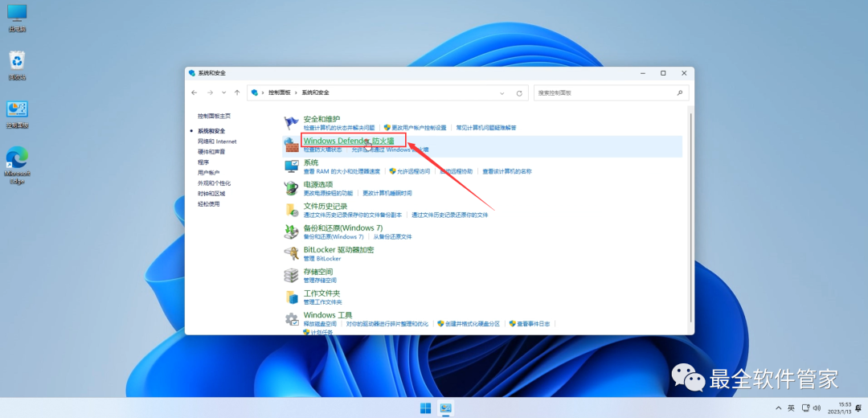Click Control Panel taskbar icon
The height and width of the screenshot is (418, 868).
[445, 408]
